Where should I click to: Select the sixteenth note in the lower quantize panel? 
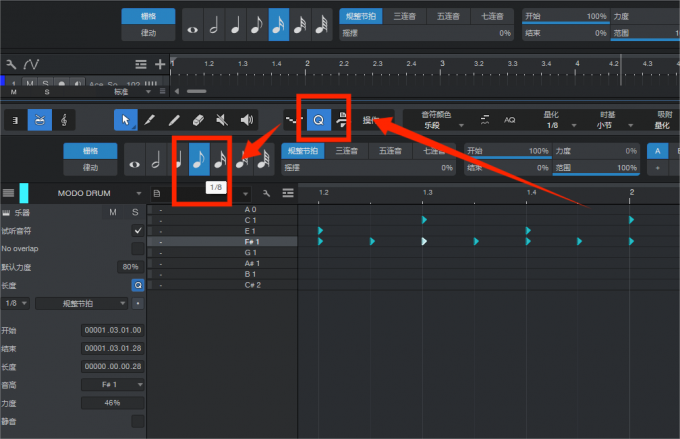220,159
